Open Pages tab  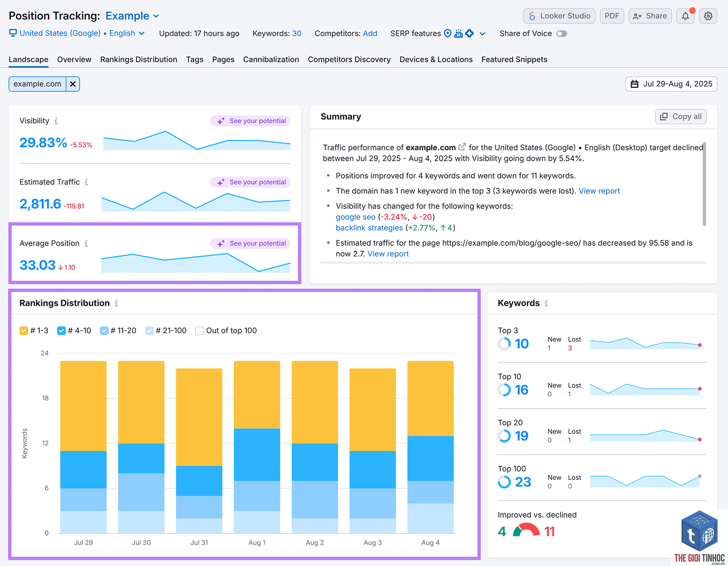pyautogui.click(x=223, y=60)
